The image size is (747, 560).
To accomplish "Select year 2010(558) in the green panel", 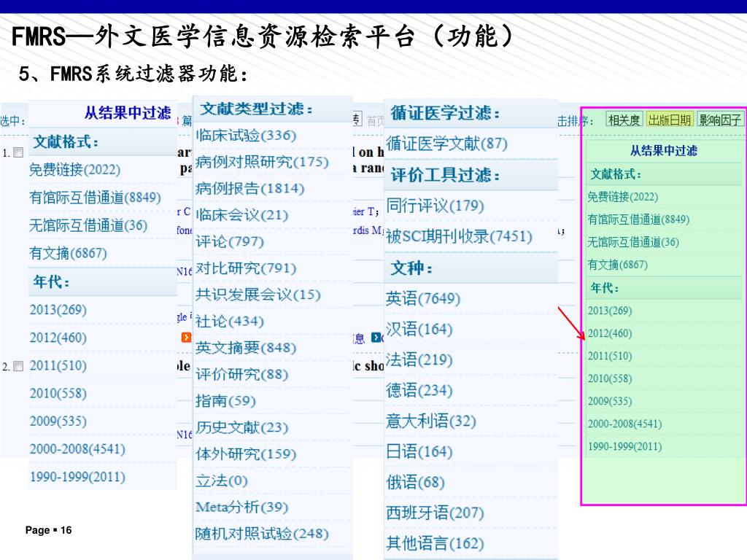I will pyautogui.click(x=610, y=378).
